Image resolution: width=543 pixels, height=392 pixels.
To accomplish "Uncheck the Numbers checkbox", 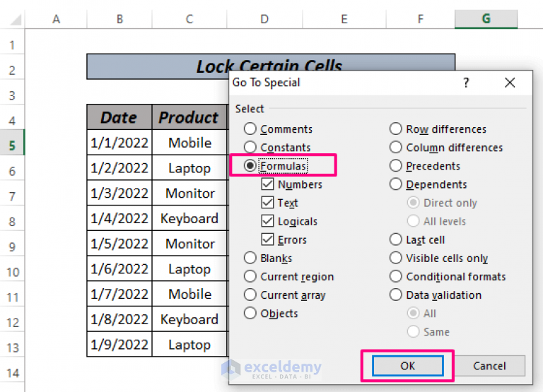I will tap(268, 184).
